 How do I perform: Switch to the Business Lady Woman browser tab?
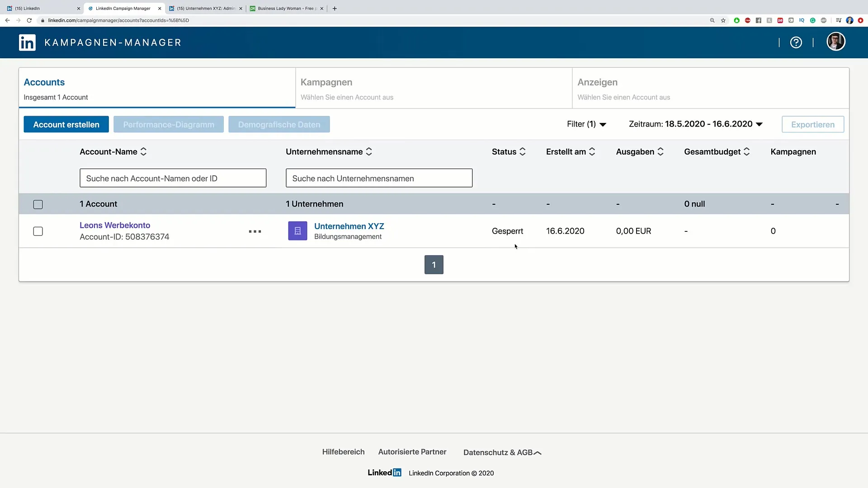(x=287, y=8)
